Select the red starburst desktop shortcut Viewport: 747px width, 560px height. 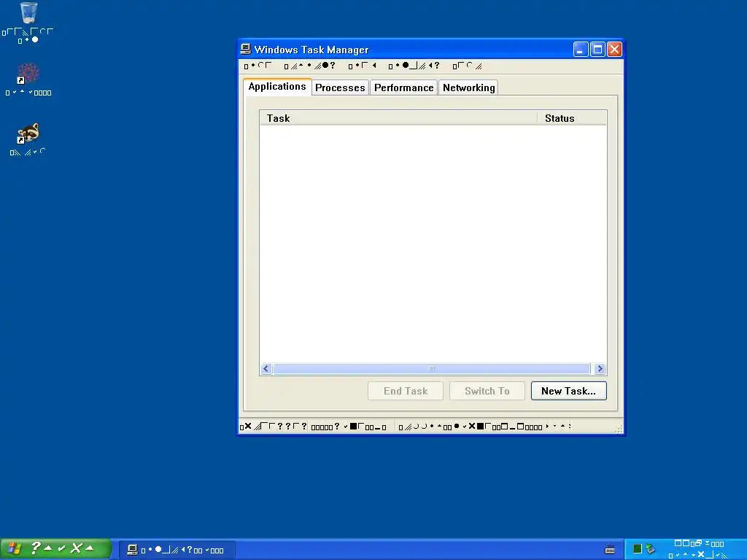coord(28,74)
